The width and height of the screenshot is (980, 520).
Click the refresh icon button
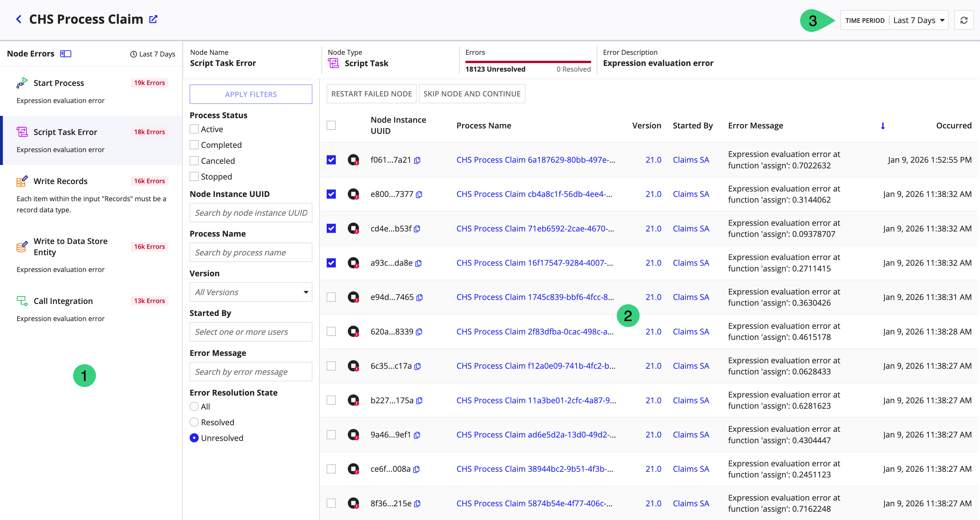[x=964, y=20]
